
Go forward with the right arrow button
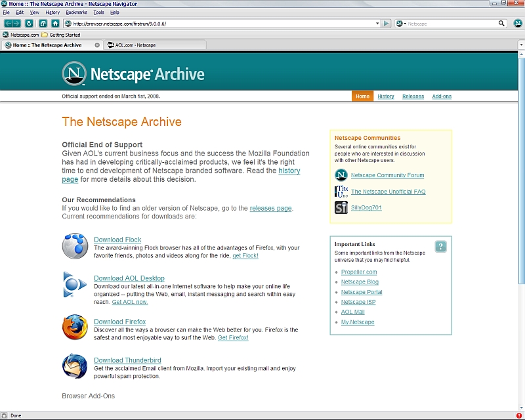(17, 24)
